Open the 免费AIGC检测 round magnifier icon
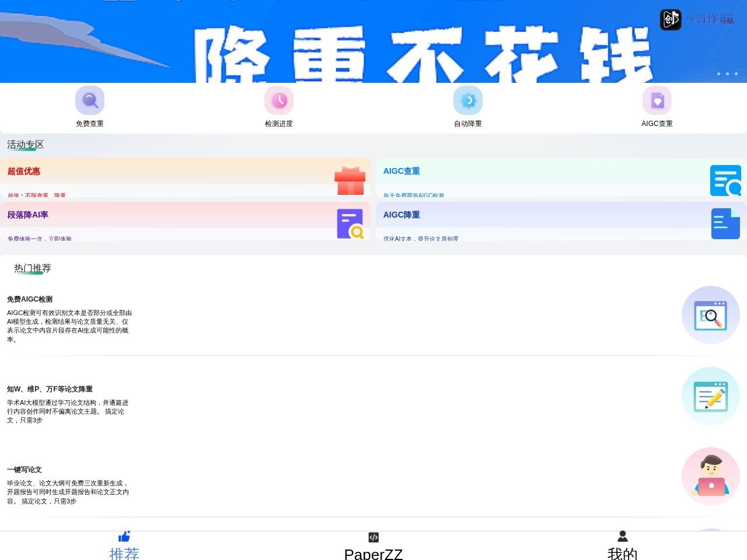 [711, 315]
